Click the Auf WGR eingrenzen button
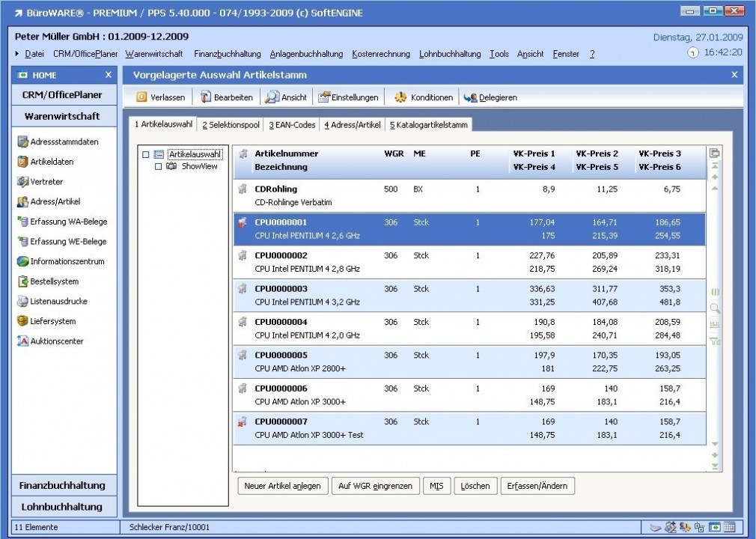Image resolution: width=756 pixels, height=539 pixels. [375, 486]
